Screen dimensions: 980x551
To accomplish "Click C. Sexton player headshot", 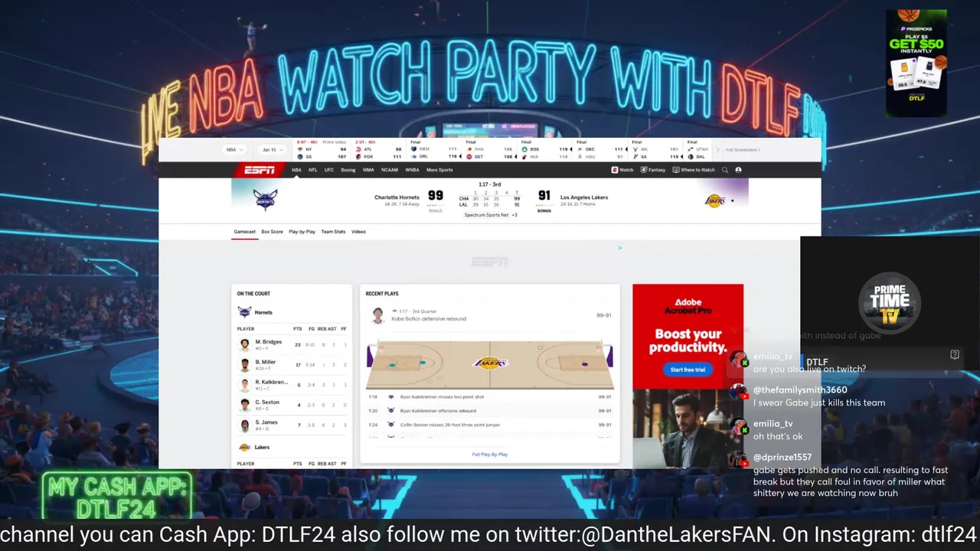I will 244,404.
